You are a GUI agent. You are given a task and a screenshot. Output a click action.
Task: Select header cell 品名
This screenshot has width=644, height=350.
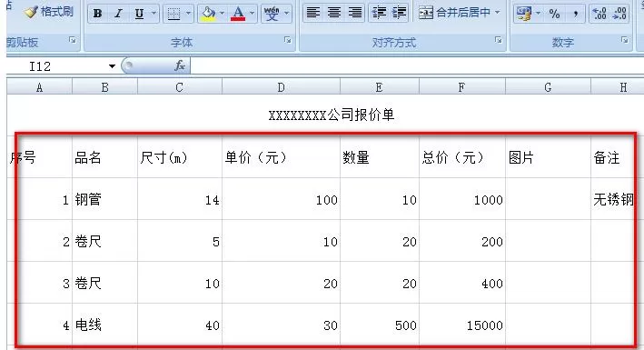(104, 157)
